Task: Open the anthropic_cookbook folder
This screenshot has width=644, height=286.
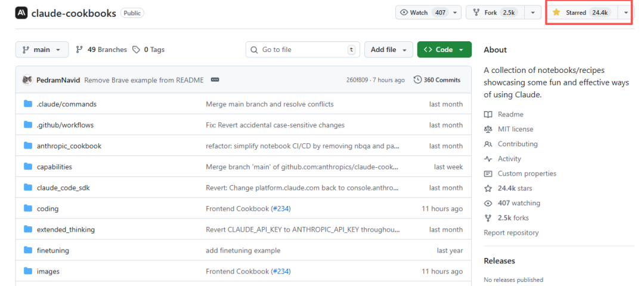Action: tap(69, 146)
